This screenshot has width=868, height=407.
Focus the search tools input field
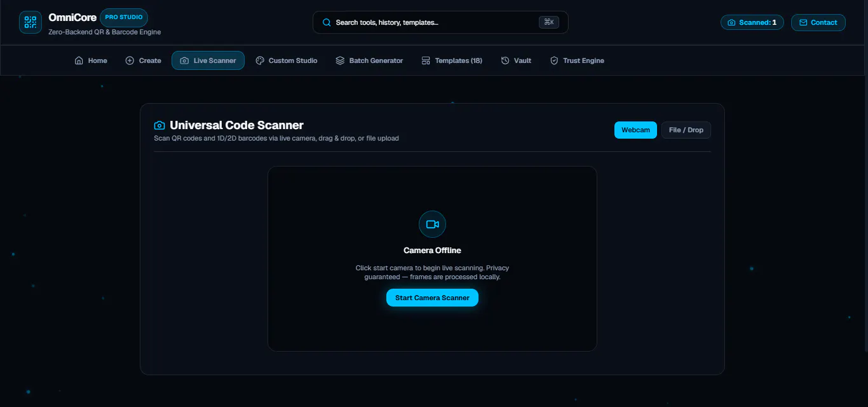pyautogui.click(x=440, y=22)
